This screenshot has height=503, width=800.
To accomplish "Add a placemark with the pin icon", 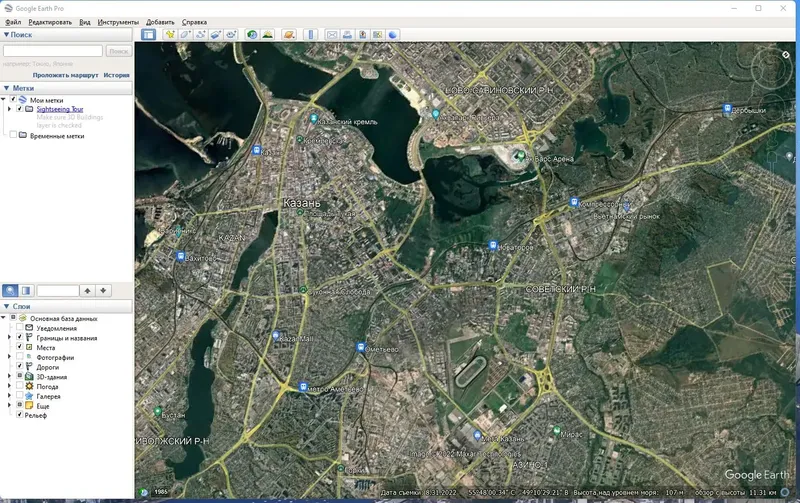I will 170,35.
